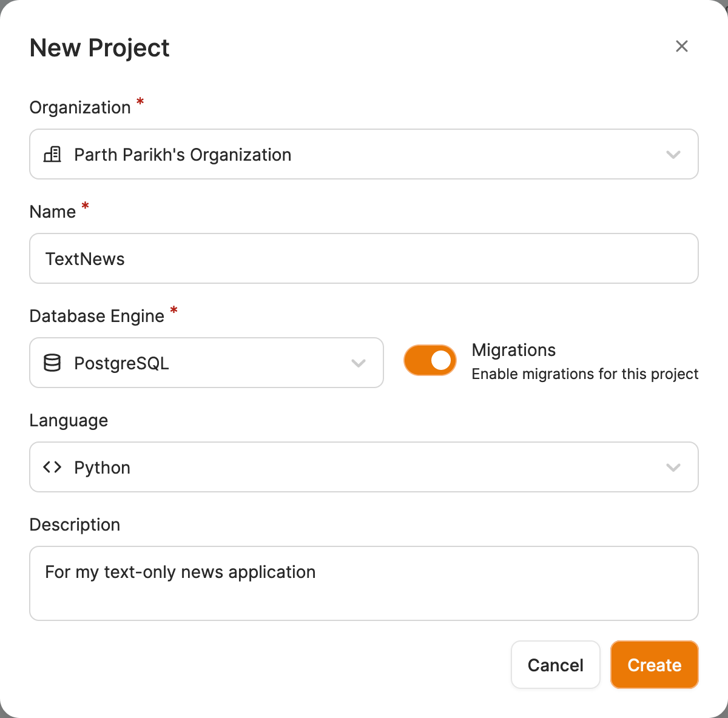Click the code brackets icon beside Python
The height and width of the screenshot is (718, 728).
[x=53, y=468]
